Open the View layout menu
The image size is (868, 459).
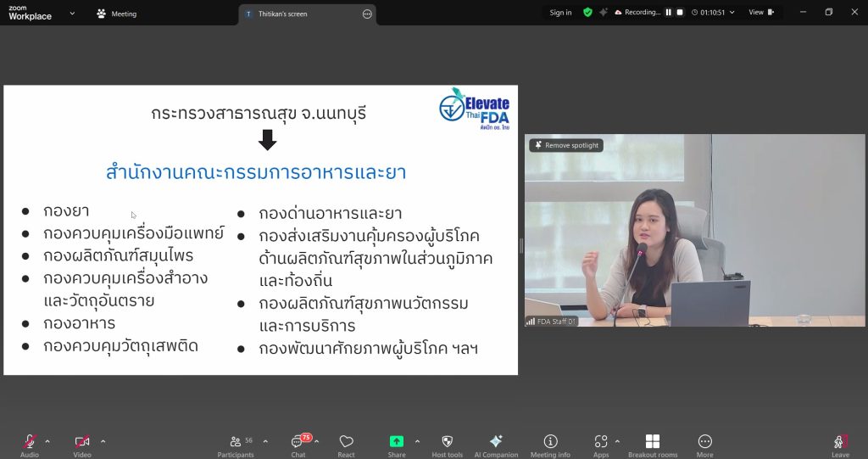point(762,12)
